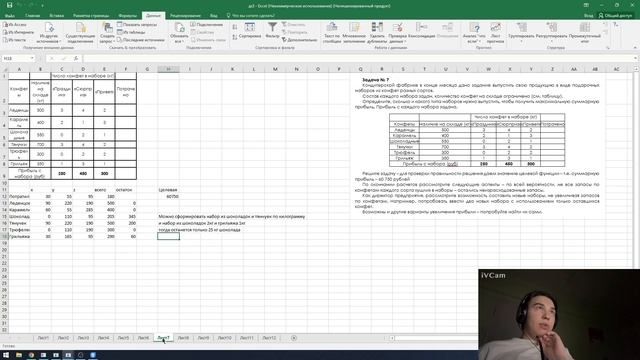Add a new sheet with plus button
This screenshot has height=360, width=640.
[294, 338]
